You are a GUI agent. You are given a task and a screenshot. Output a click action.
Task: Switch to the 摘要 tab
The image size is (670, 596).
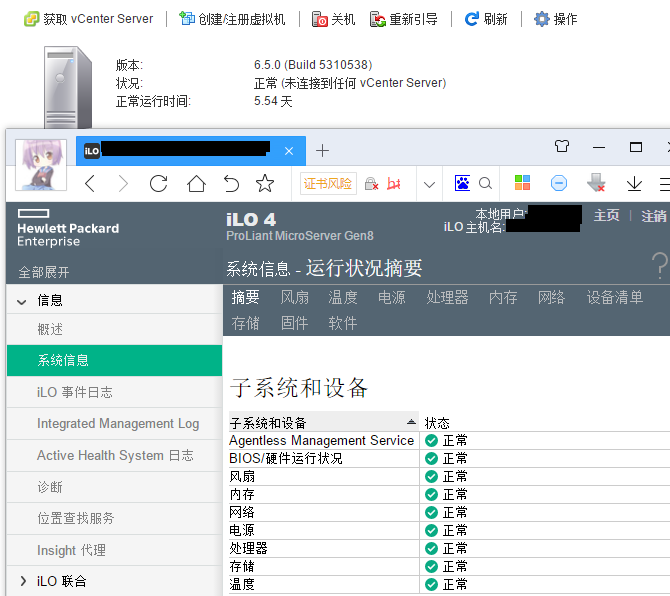[245, 297]
